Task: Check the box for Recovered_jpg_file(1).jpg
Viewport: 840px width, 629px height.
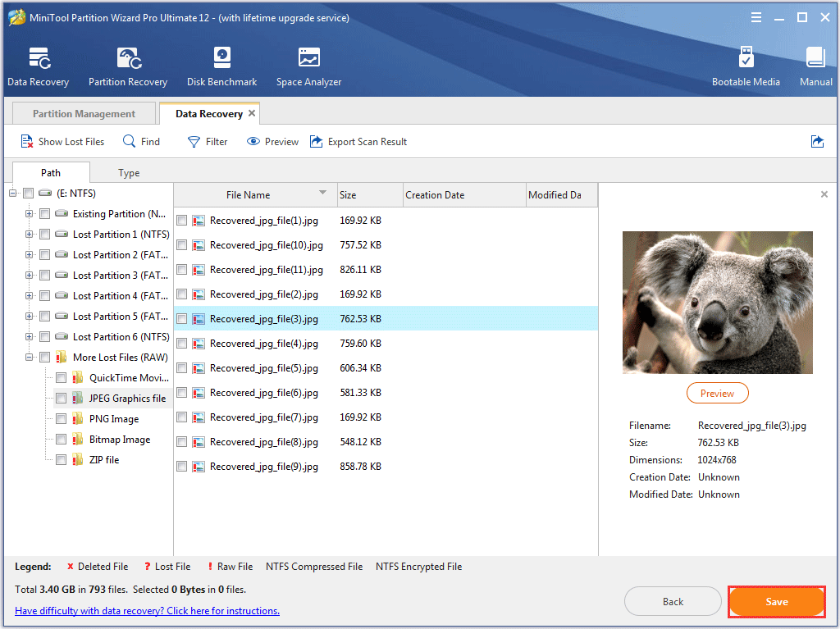Action: (x=181, y=220)
